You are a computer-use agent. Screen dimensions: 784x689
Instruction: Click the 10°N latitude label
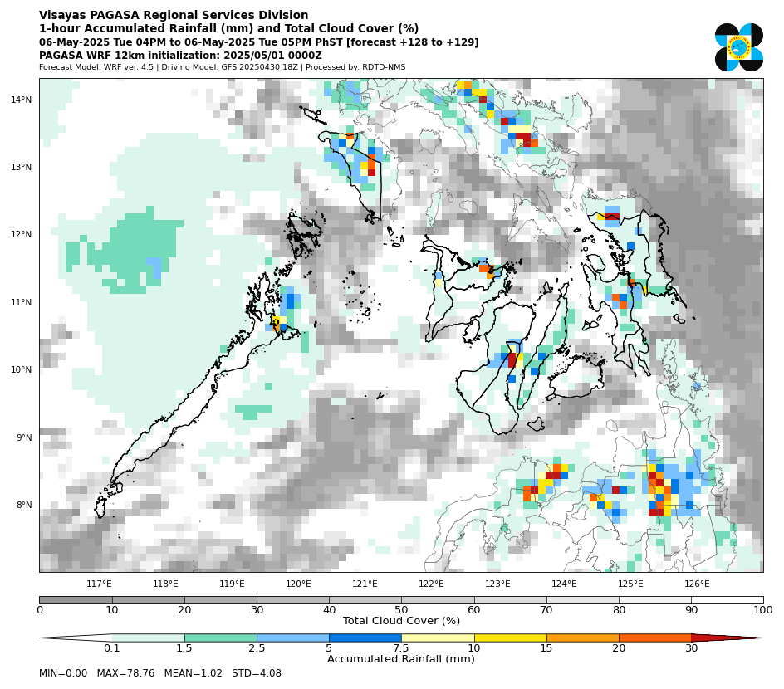(x=21, y=369)
